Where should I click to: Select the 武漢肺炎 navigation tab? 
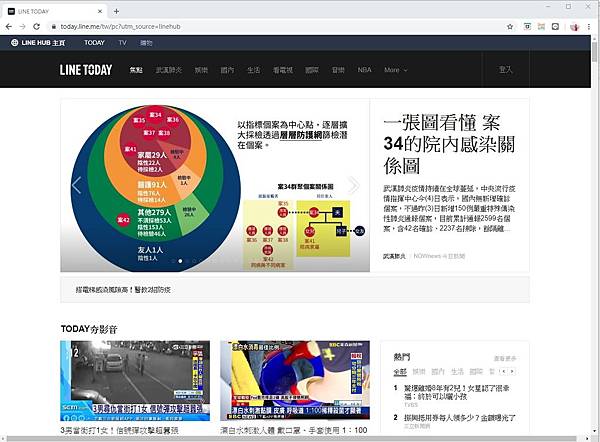[x=169, y=70]
